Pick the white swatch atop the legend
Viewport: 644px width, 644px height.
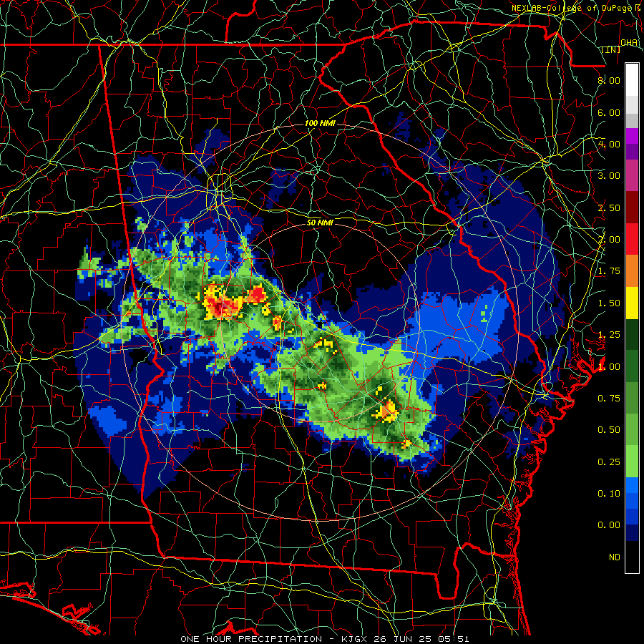coord(632,80)
